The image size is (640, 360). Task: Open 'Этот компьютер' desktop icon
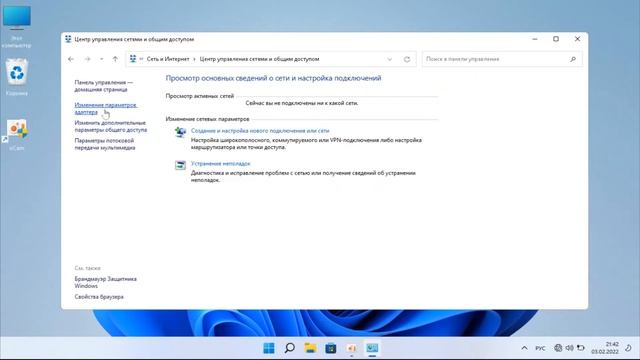click(16, 25)
